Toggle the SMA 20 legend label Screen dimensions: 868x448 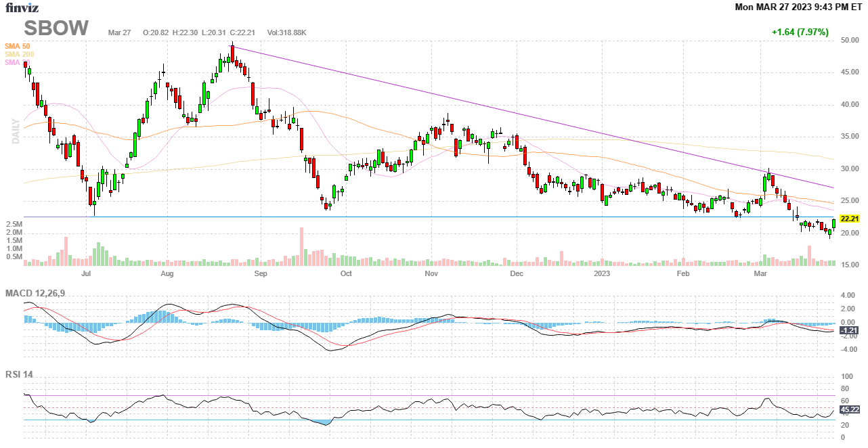tap(14, 62)
